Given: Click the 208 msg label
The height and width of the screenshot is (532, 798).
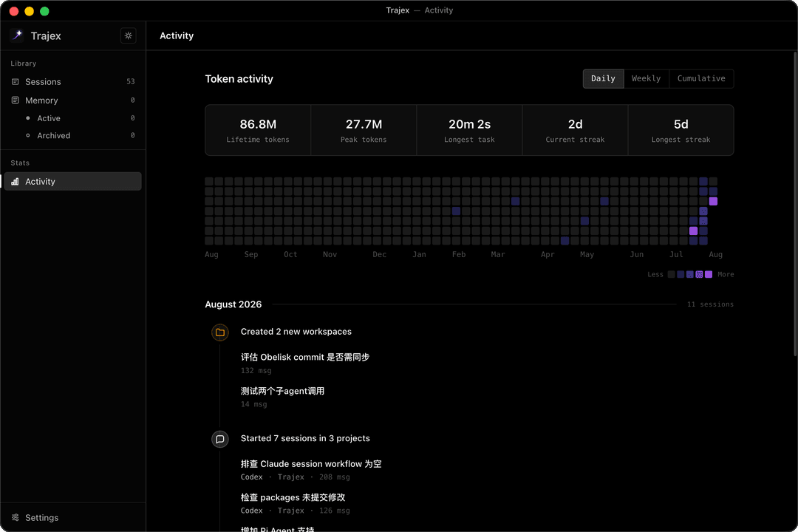Looking at the screenshot, I should point(335,477).
